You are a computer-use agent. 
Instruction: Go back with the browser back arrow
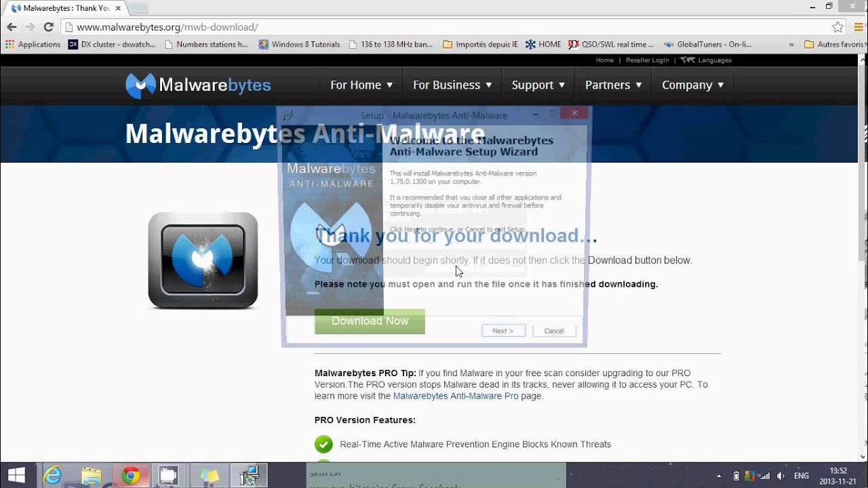[12, 27]
